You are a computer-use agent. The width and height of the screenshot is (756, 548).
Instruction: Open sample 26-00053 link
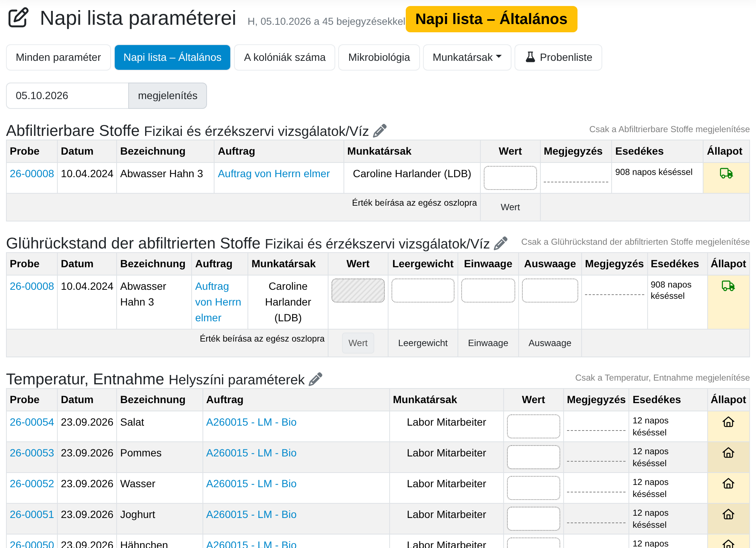pos(32,453)
